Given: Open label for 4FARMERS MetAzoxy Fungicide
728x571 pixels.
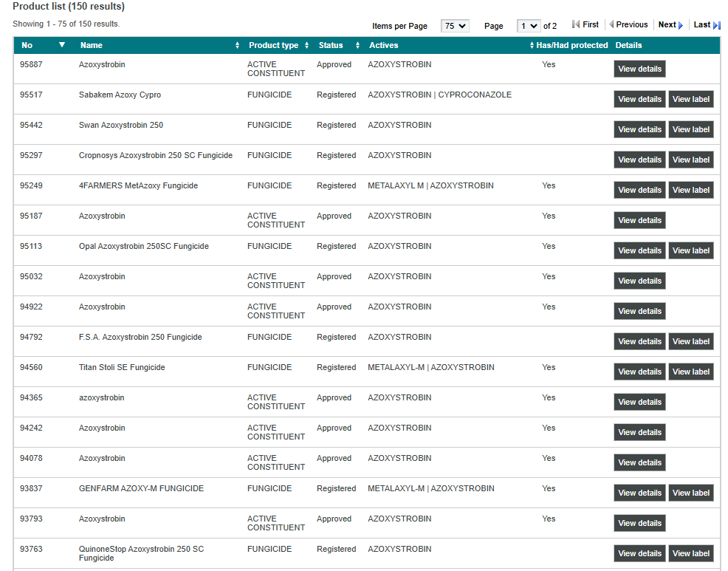Looking at the screenshot, I should pyautogui.click(x=691, y=191).
